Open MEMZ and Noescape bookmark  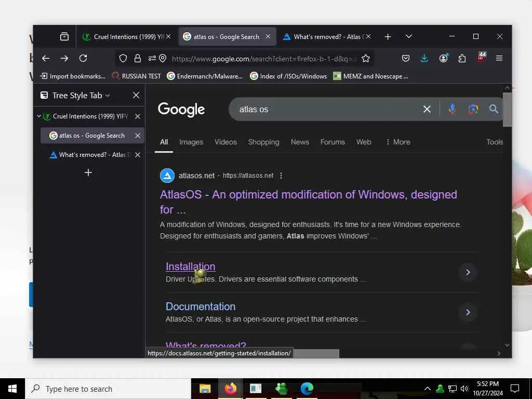(370, 76)
